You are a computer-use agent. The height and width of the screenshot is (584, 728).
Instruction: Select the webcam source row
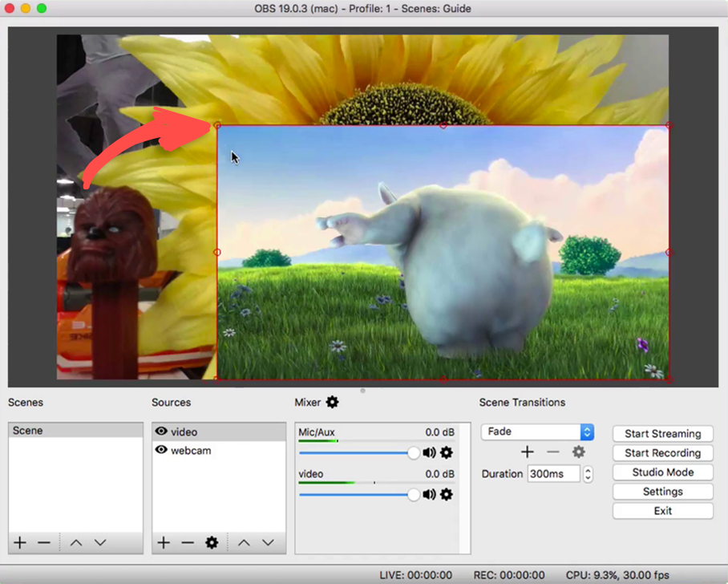(x=219, y=450)
